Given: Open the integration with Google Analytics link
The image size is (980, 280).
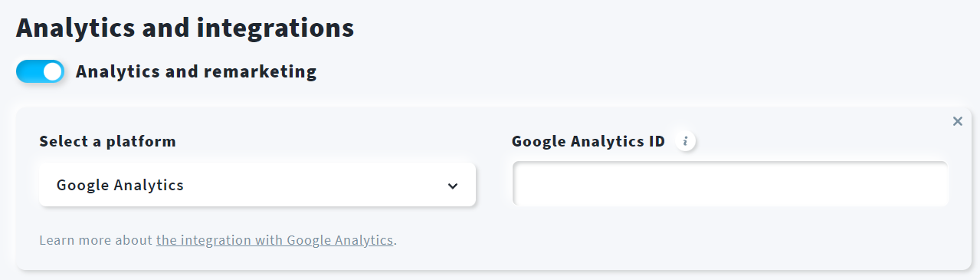Looking at the screenshot, I should point(274,240).
